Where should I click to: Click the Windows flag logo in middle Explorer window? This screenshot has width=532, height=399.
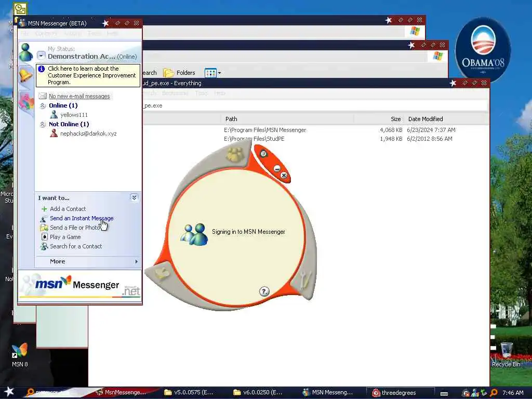point(437,56)
